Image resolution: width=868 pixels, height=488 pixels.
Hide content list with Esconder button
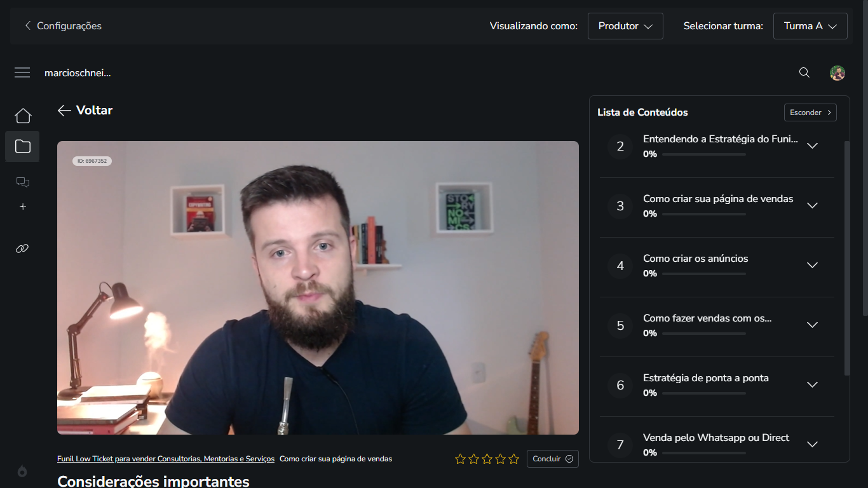(x=810, y=112)
